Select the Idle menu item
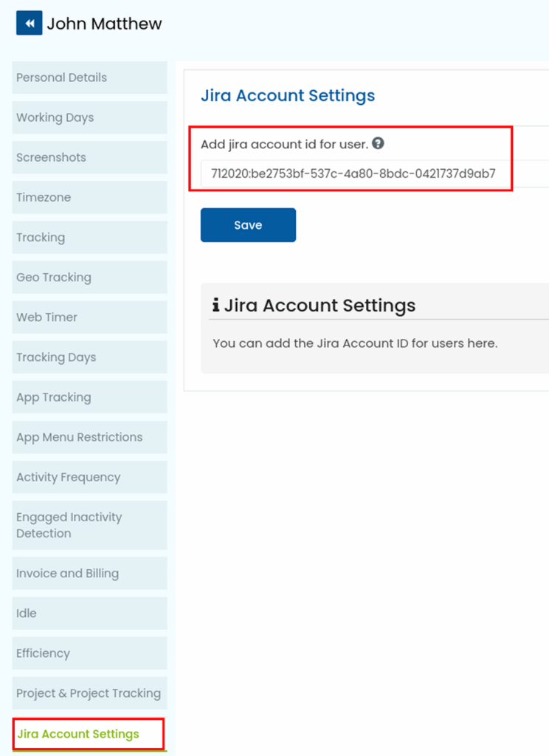 [x=89, y=613]
